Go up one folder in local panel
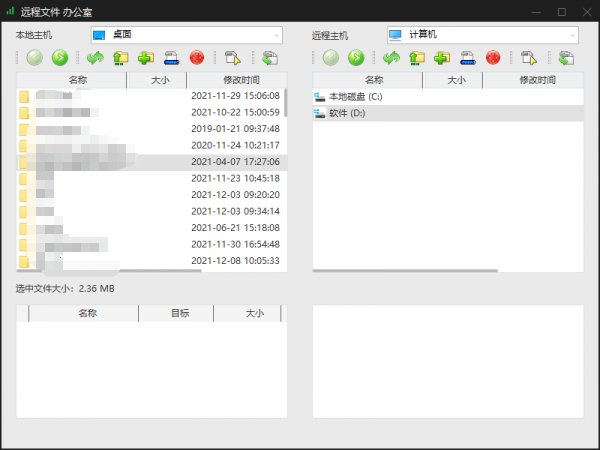The height and width of the screenshot is (450, 600). 121,58
